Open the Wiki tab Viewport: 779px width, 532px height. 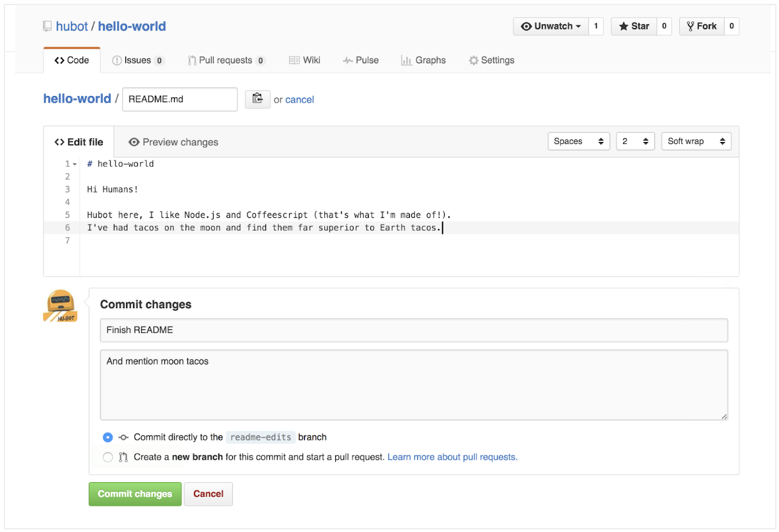click(x=304, y=60)
